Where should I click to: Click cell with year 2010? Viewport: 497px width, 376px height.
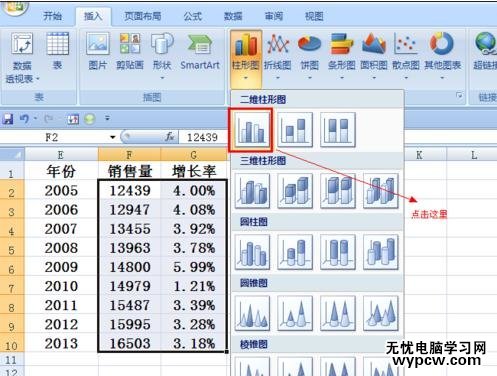[x=61, y=286]
